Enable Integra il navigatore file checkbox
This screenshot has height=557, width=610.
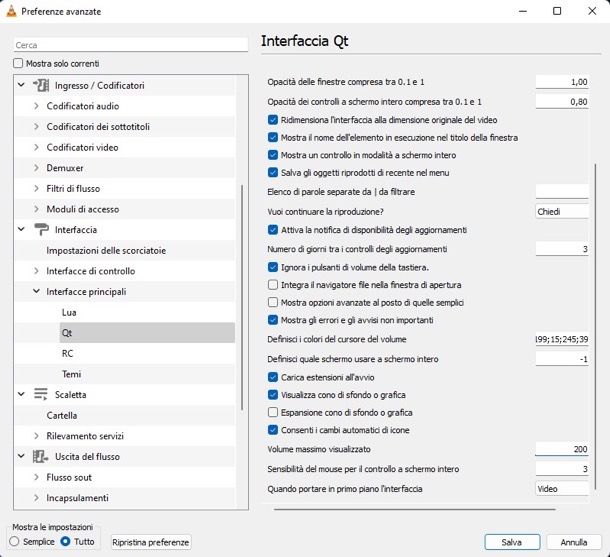(273, 285)
